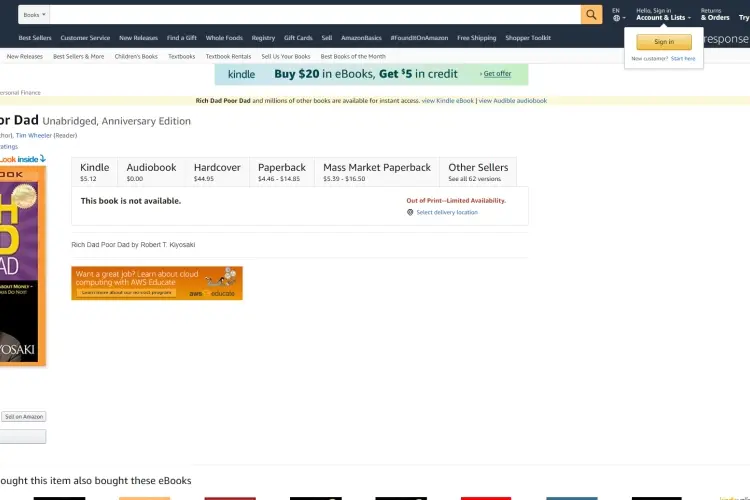Open New Releases in top navigation
The height and width of the screenshot is (500, 750).
tap(138, 38)
